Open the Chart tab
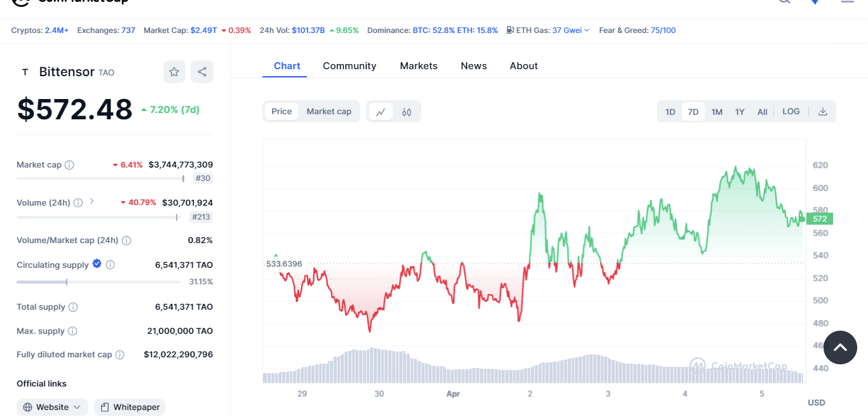 [287, 66]
